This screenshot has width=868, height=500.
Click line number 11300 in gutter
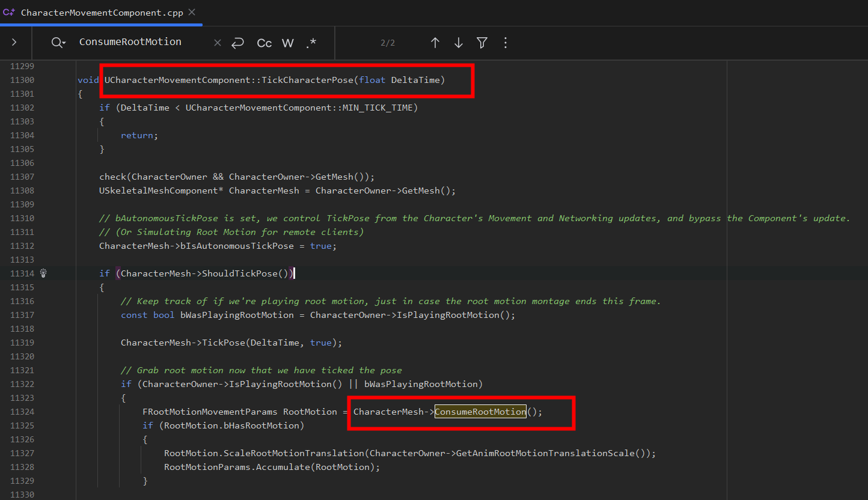pos(22,80)
